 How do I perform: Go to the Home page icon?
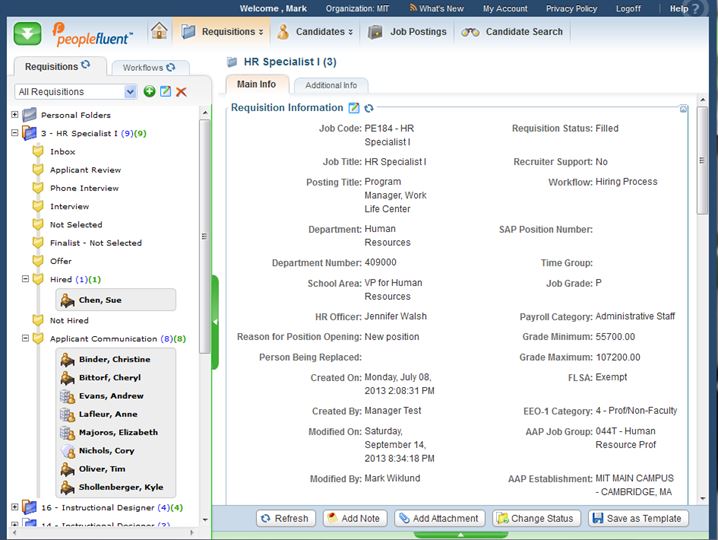pos(159,31)
